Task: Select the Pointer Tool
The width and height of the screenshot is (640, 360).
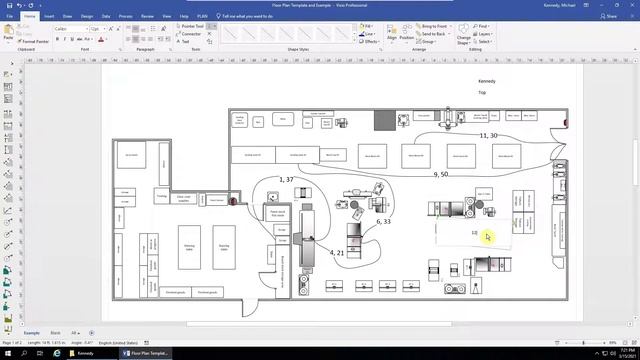Action: click(190, 26)
